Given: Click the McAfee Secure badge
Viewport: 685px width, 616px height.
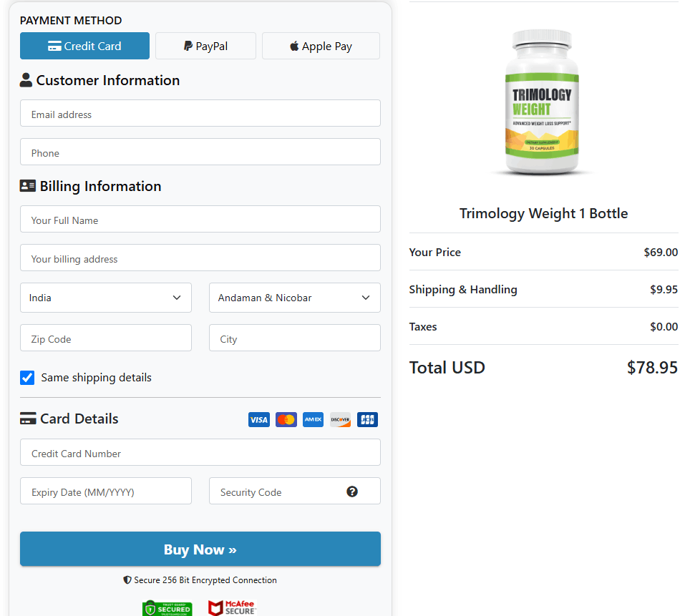Looking at the screenshot, I should (x=231, y=608).
